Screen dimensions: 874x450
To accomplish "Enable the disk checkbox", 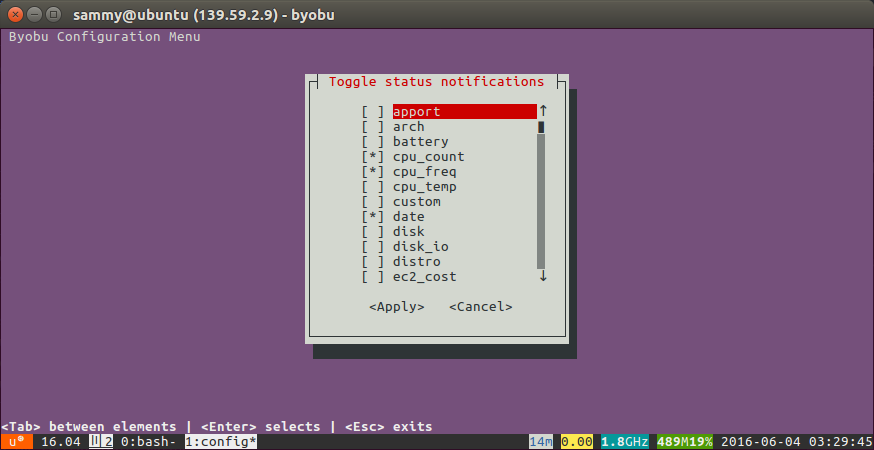I will click(x=373, y=232).
